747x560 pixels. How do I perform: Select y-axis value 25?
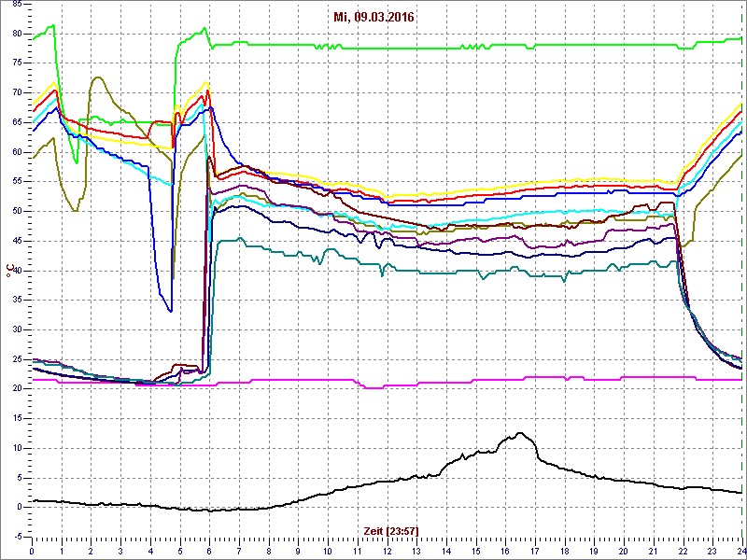17,359
